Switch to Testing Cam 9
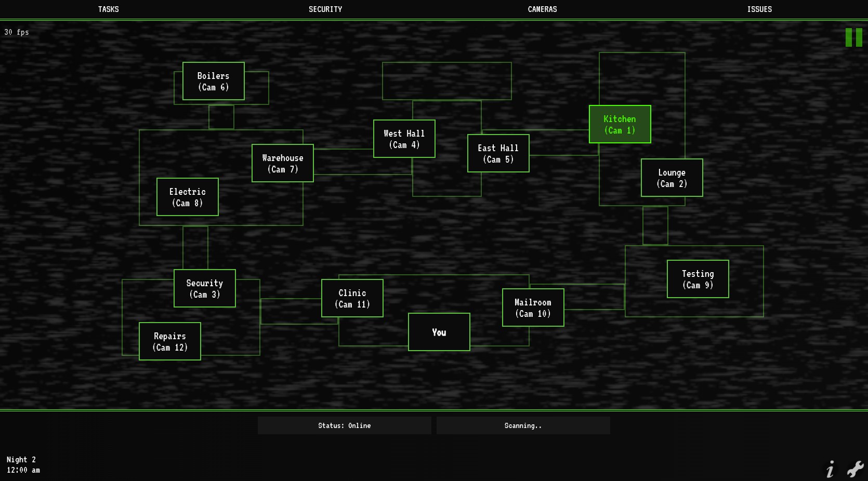The height and width of the screenshot is (481, 868). (698, 279)
